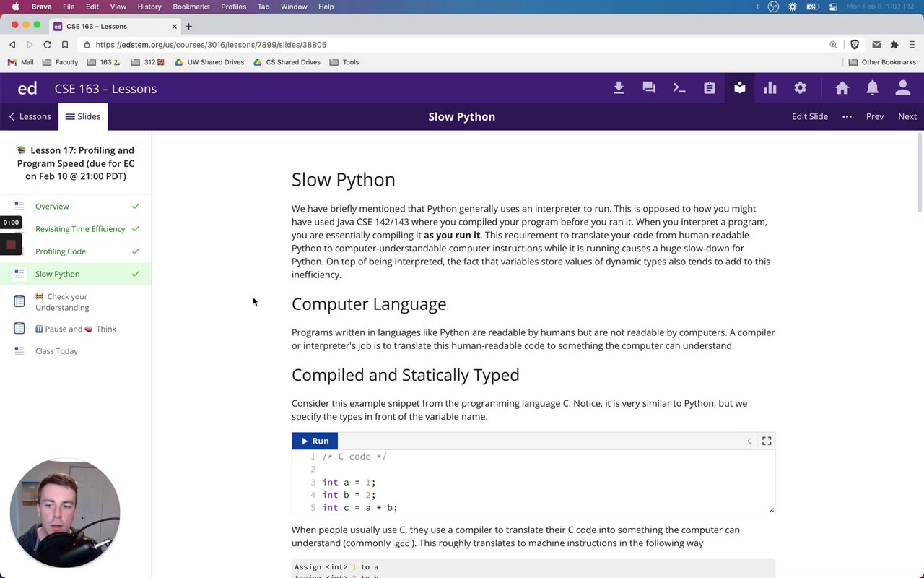Open the assessments clipboard icon
This screenshot has height=578, width=924.
pyautogui.click(x=710, y=88)
